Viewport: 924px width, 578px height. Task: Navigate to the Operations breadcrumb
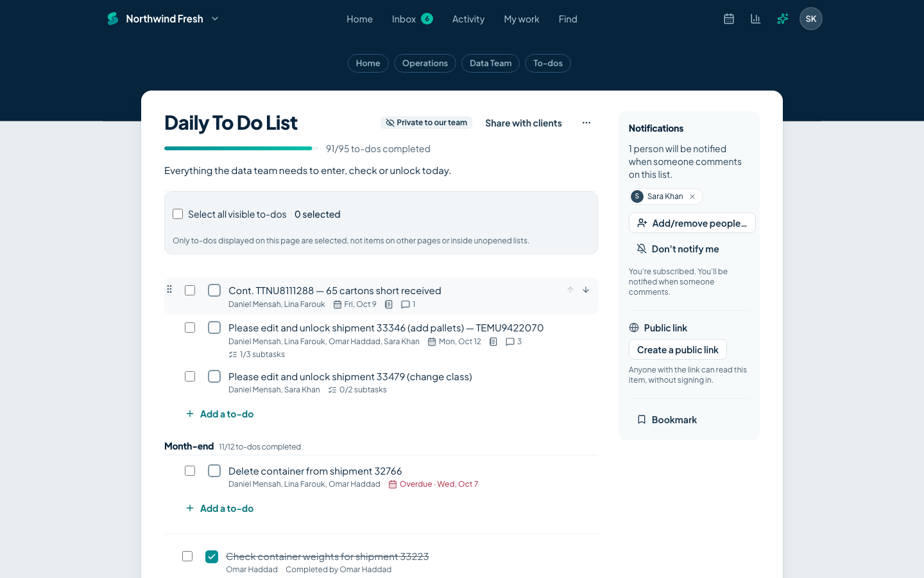pos(425,63)
